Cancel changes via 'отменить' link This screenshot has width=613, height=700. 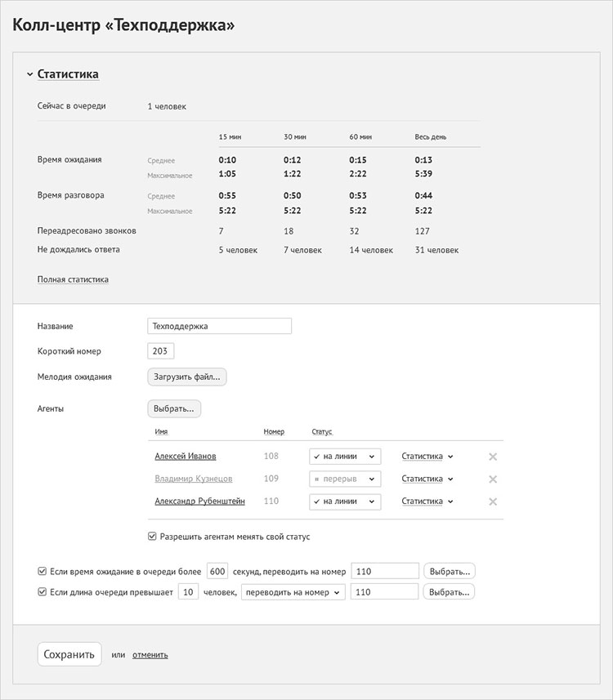point(150,654)
